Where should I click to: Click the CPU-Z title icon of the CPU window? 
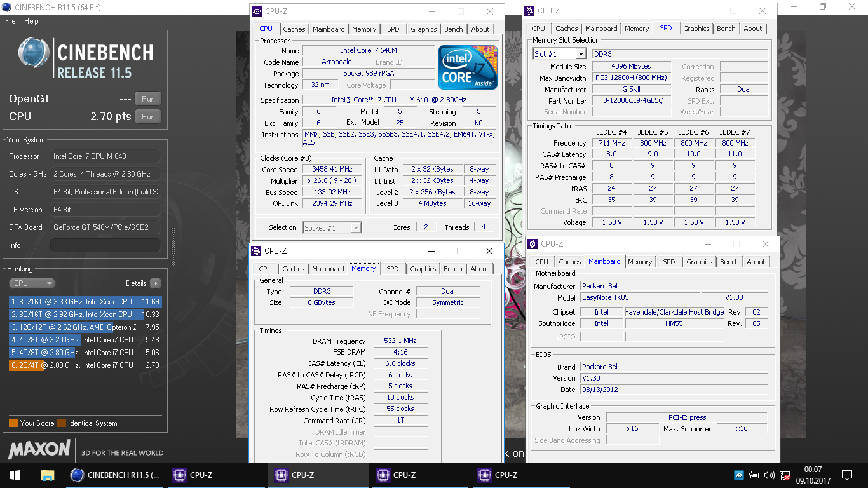tap(256, 11)
